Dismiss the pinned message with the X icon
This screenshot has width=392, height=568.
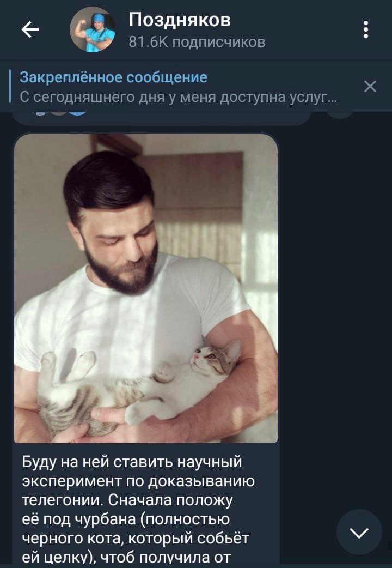[370, 87]
